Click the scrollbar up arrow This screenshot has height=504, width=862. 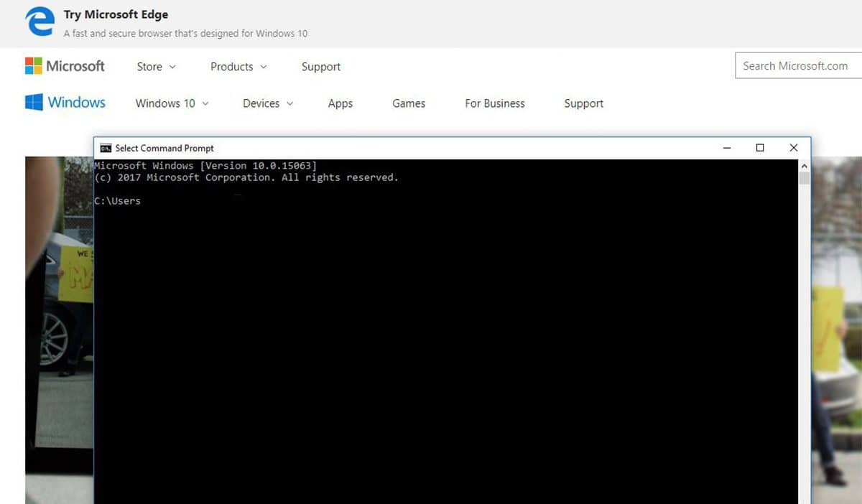tap(805, 165)
